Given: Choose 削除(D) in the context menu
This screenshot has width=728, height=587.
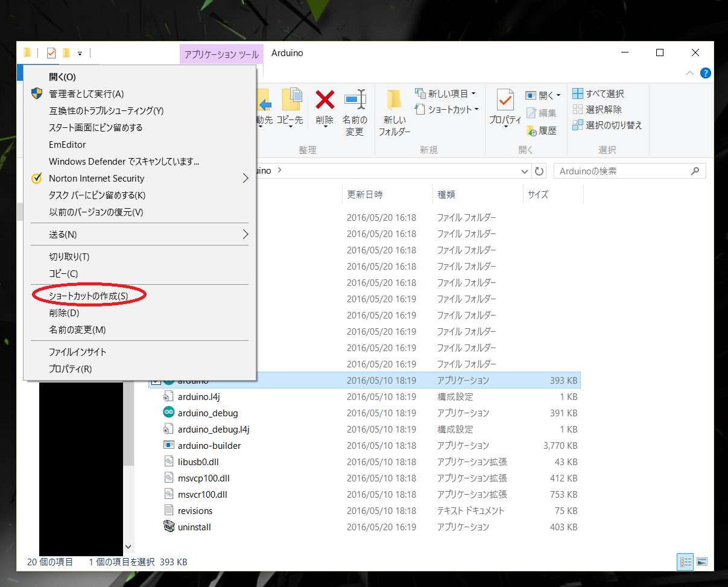Looking at the screenshot, I should [x=140, y=313].
